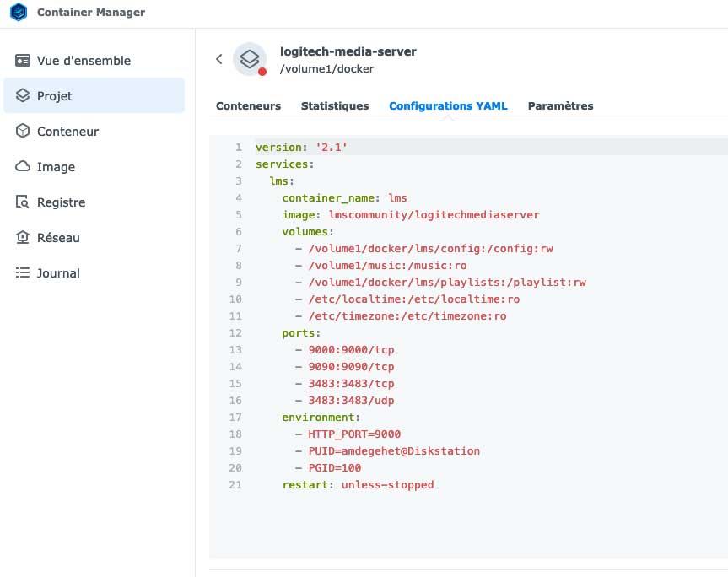Open Conteneur using its cube icon
Viewport: 728px width, 577px height.
pyautogui.click(x=23, y=132)
